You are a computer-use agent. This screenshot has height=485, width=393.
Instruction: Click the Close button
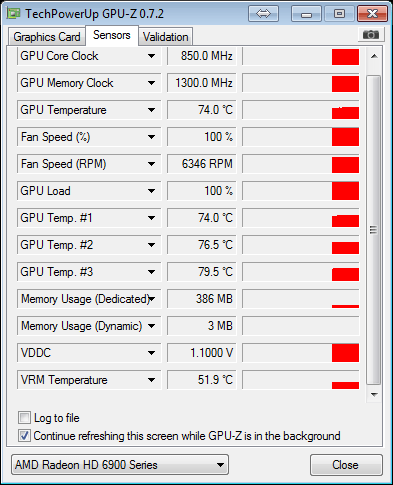tap(345, 465)
